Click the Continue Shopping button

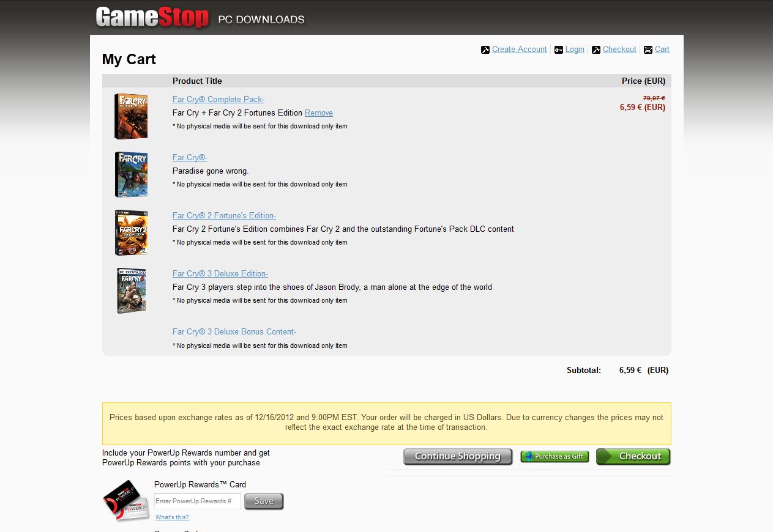pos(458,456)
